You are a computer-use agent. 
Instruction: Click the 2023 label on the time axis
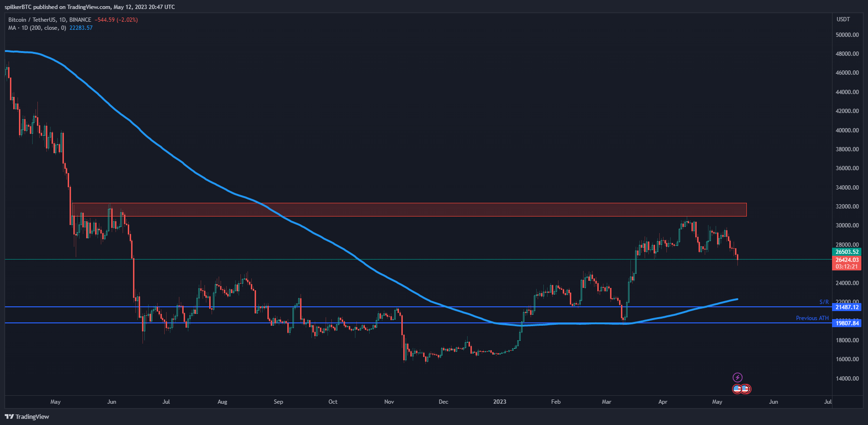click(500, 402)
